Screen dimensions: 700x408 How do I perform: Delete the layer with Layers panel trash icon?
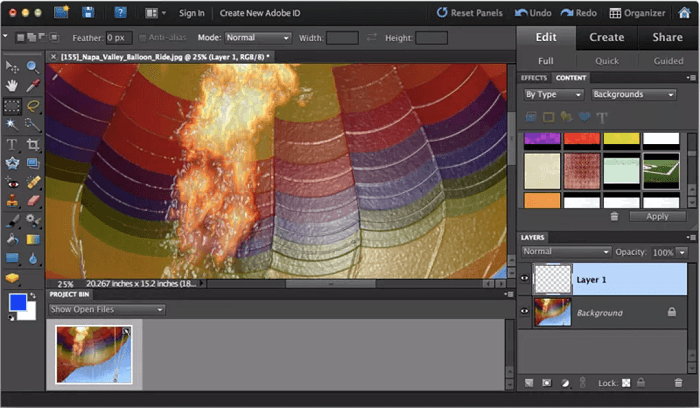coord(678,383)
